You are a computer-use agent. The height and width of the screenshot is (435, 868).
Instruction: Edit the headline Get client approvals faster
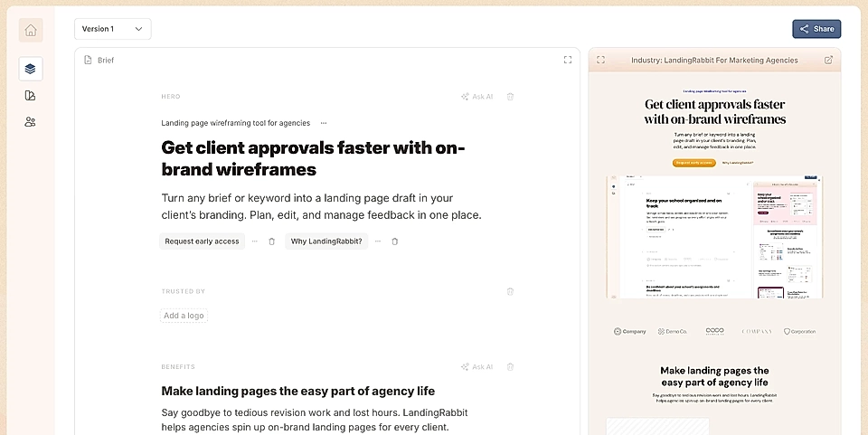point(314,158)
